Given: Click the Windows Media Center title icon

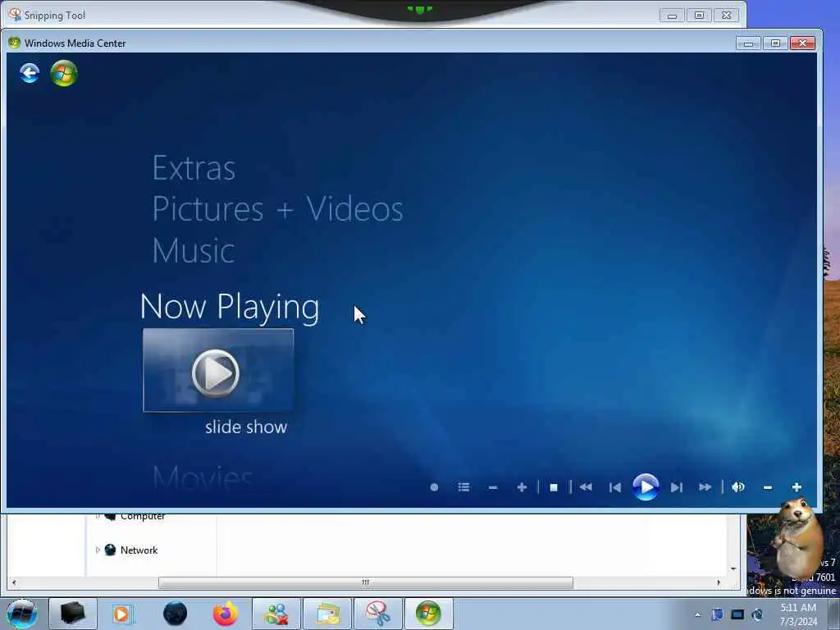Looking at the screenshot, I should coord(15,43).
